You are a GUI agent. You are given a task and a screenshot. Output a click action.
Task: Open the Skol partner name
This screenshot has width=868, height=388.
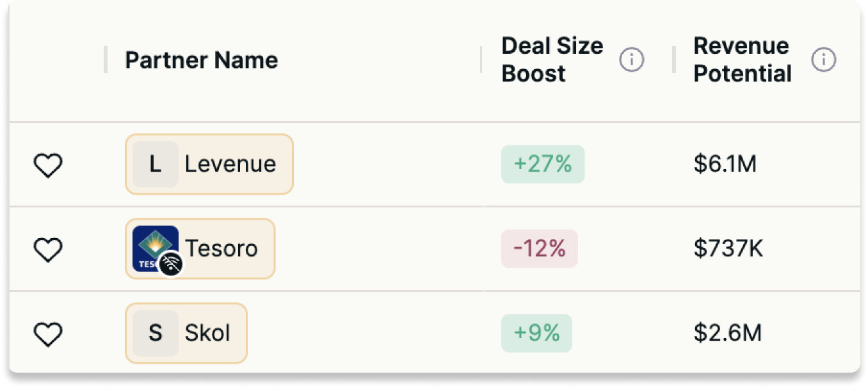point(207,334)
